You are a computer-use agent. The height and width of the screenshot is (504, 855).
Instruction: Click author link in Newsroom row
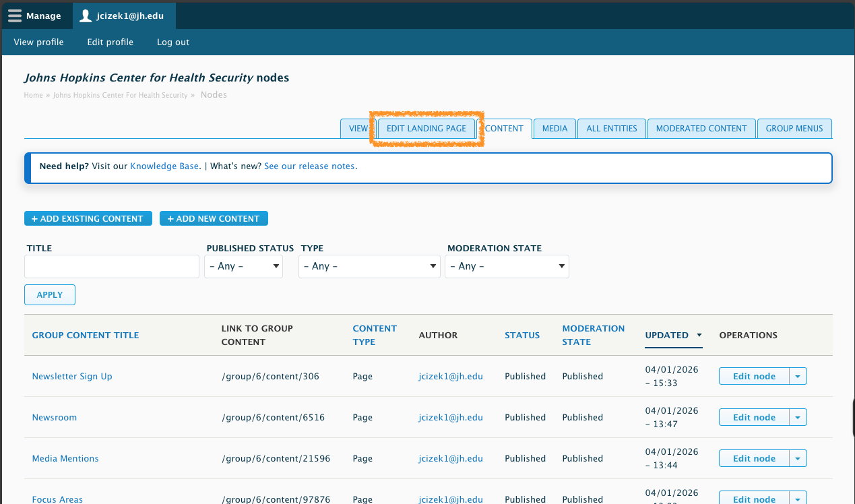tap(451, 417)
